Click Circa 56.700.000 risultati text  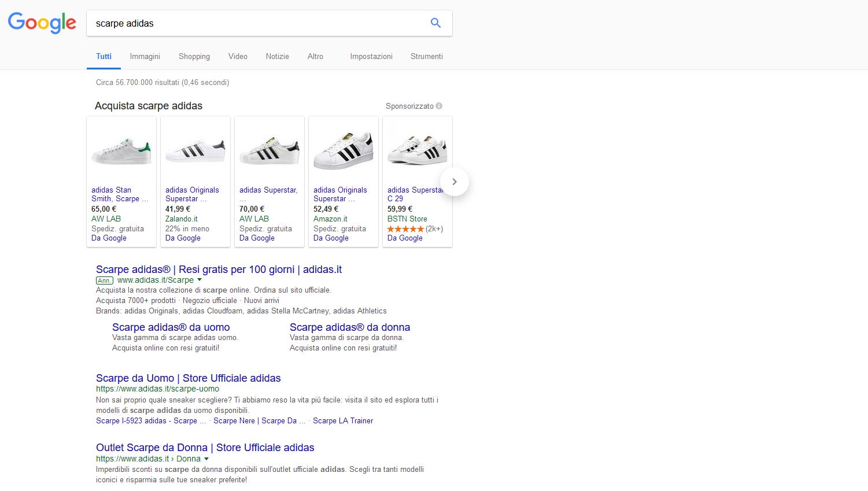click(x=162, y=82)
